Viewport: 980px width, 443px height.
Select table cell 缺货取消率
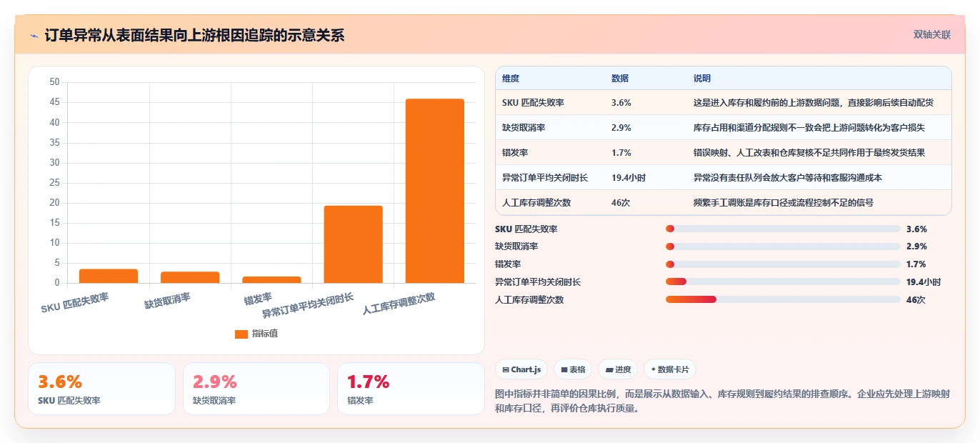coord(524,128)
